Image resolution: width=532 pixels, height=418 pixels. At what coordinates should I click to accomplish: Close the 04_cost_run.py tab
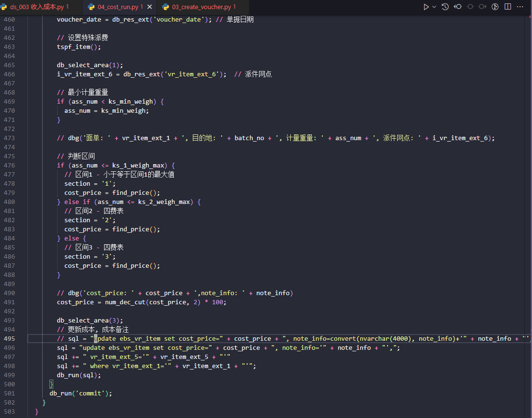(150, 7)
